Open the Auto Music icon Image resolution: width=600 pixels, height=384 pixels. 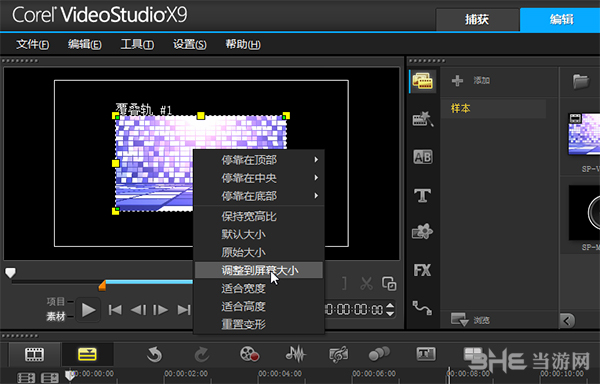click(x=339, y=354)
